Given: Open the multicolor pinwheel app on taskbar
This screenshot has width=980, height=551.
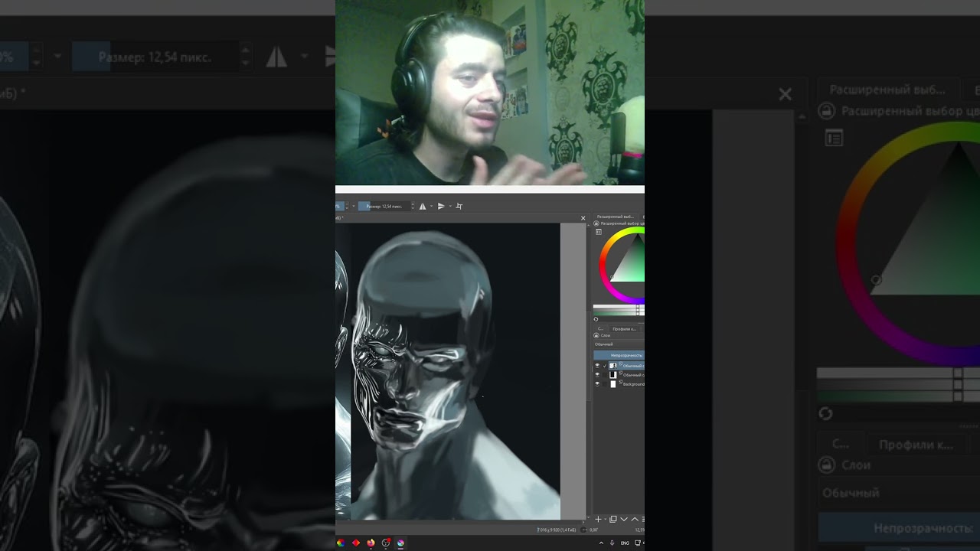Looking at the screenshot, I should click(341, 543).
